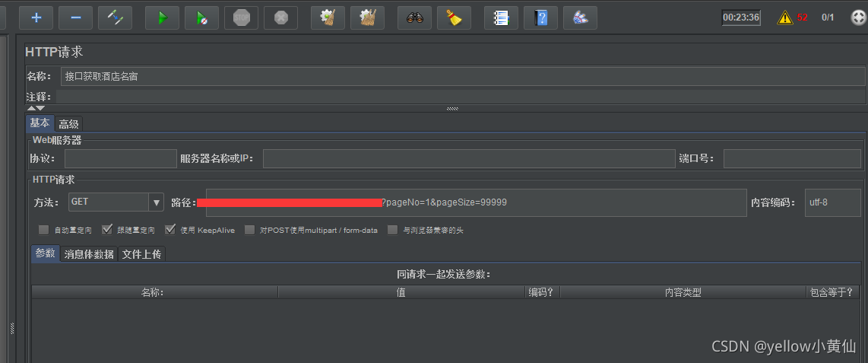Click the 端口号 port input field

tap(792, 158)
